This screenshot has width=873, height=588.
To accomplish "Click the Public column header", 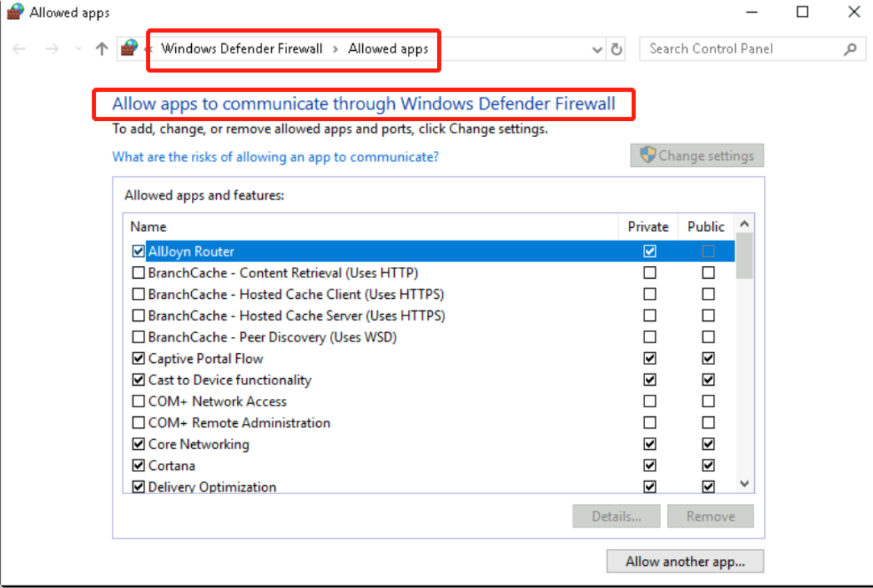I will pos(705,227).
